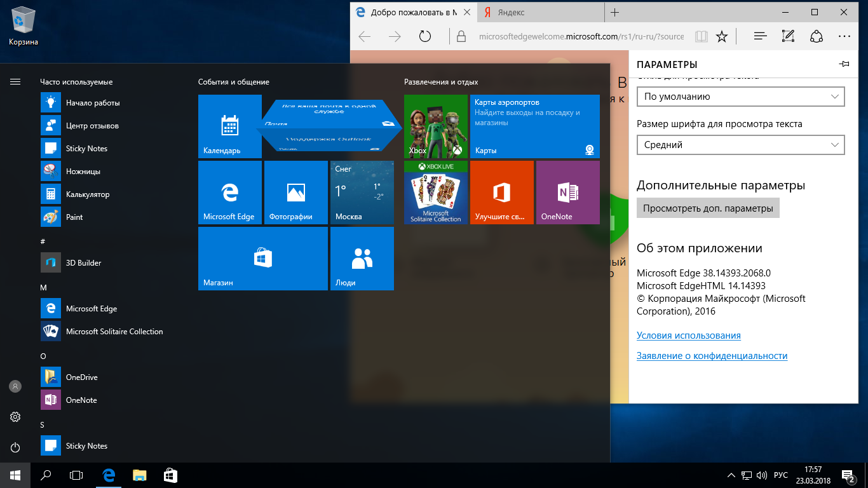Screen dimensions: 868x488
Task: Pin the Edge settings pane
Action: (844, 64)
